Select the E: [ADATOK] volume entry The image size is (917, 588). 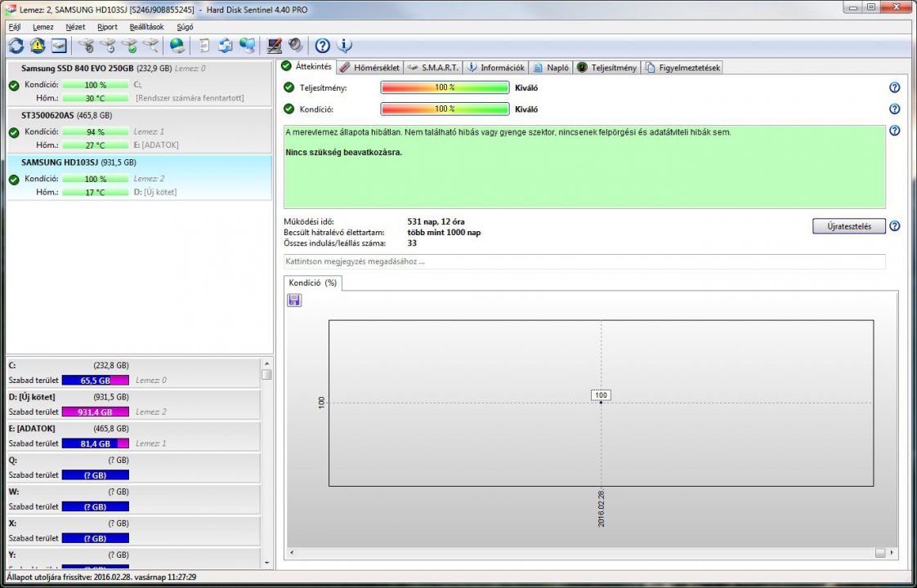point(133,436)
